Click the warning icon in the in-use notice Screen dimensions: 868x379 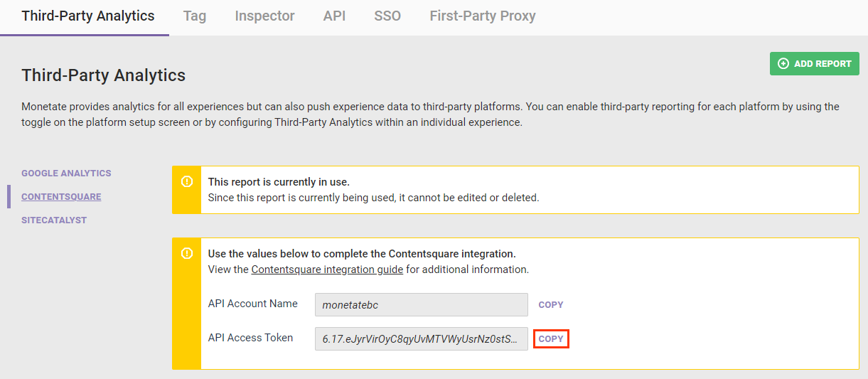coord(187,182)
